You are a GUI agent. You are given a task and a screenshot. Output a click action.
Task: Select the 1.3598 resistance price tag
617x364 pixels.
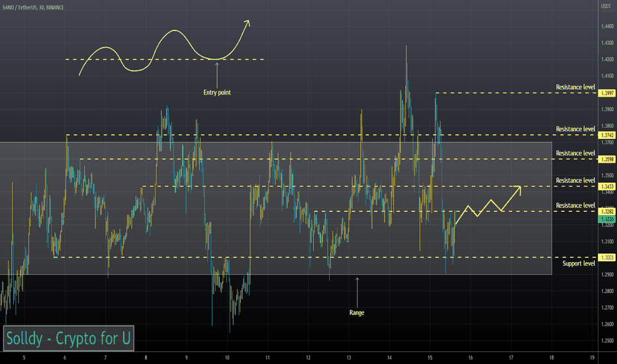click(x=606, y=159)
